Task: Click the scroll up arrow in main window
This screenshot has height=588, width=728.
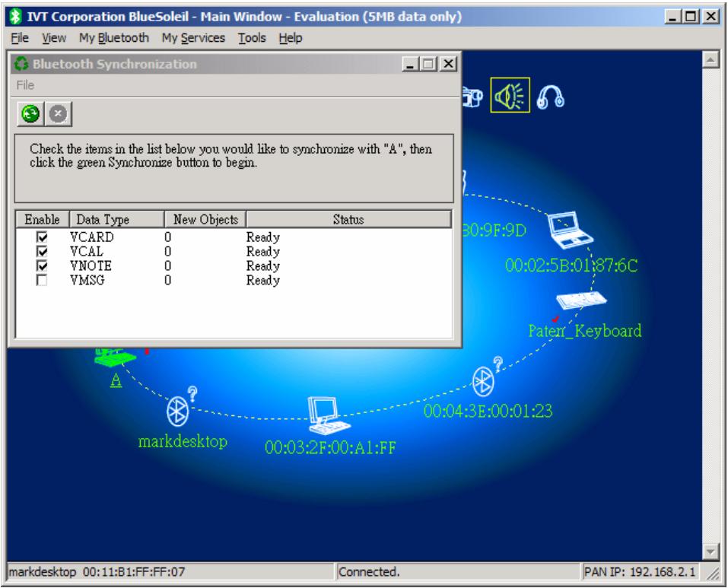Action: [711, 59]
